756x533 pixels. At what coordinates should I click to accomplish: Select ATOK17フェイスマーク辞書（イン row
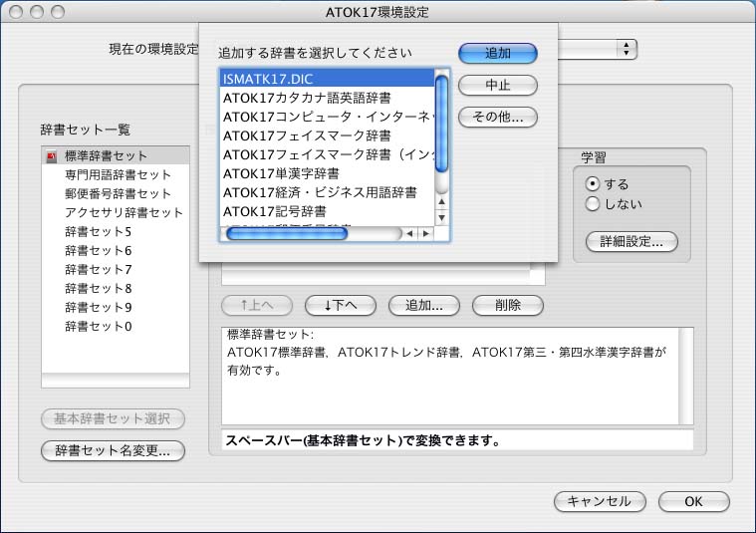coord(328,154)
